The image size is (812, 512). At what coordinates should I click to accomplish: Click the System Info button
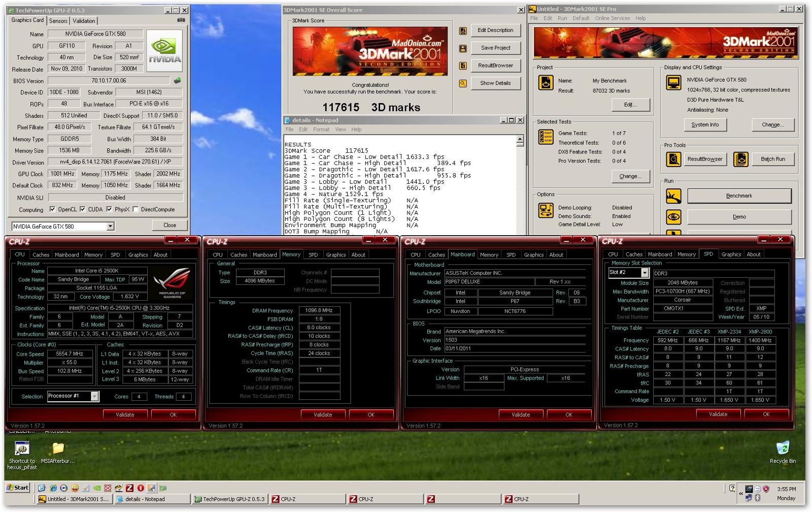(704, 125)
